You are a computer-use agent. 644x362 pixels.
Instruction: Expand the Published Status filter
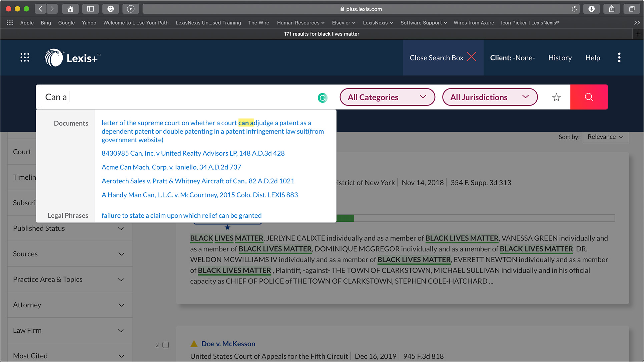point(70,228)
